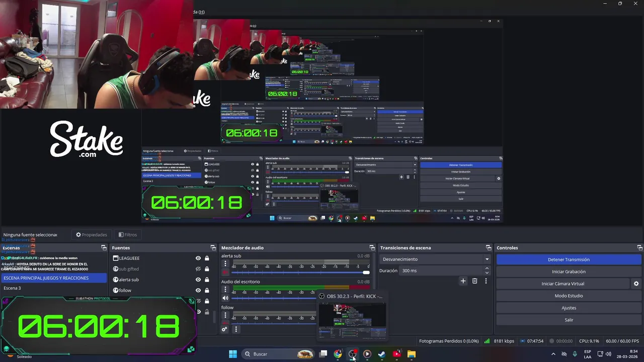Open Propiedades of the selected source

[92, 235]
